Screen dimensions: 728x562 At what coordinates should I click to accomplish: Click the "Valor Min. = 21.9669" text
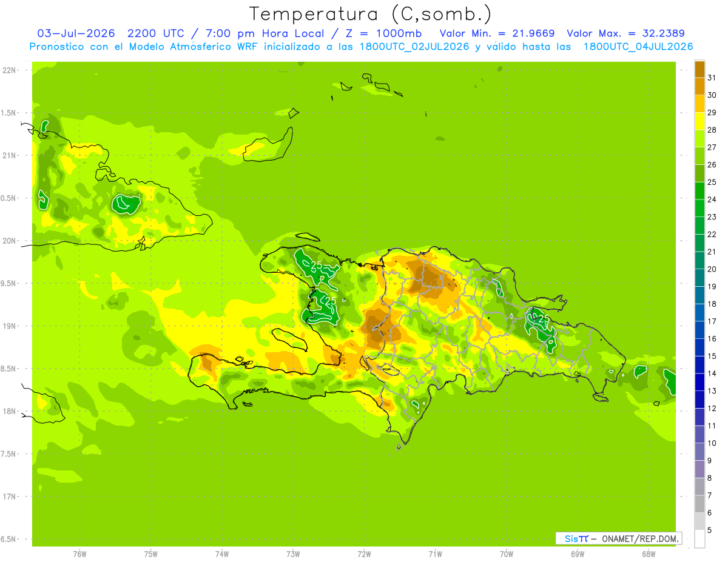[497, 33]
